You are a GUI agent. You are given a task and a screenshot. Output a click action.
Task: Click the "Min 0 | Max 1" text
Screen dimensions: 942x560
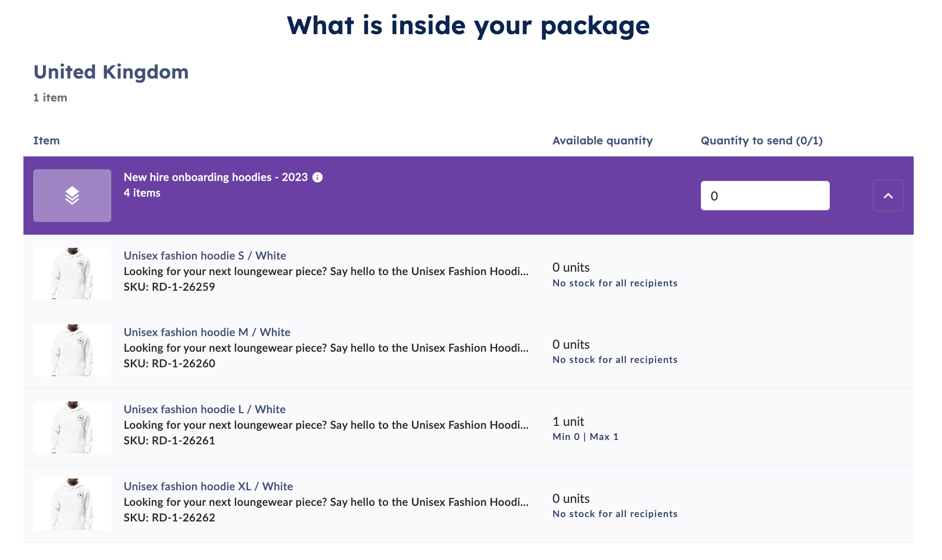pos(585,437)
